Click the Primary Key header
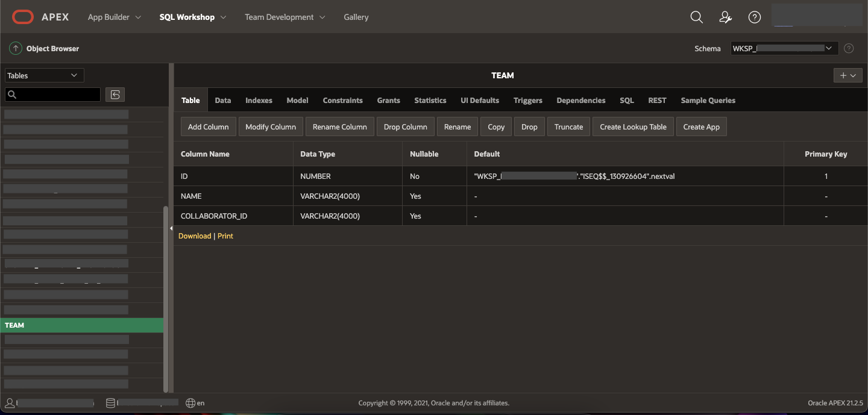 pos(826,154)
